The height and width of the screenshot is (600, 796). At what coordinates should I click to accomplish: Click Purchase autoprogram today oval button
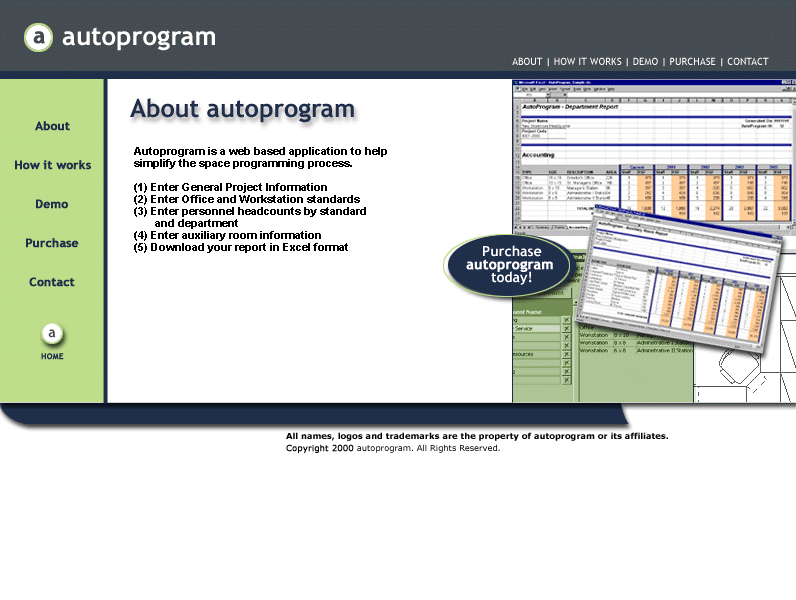tap(509, 264)
